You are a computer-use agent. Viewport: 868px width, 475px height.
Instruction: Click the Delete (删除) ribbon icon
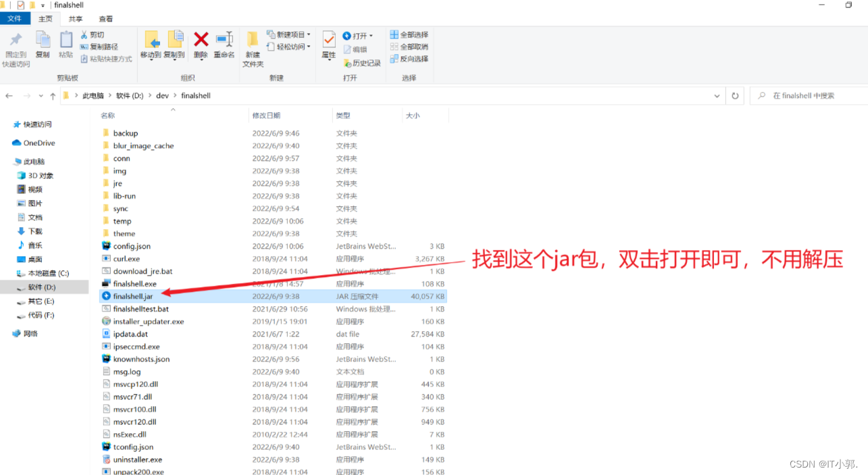coord(201,45)
